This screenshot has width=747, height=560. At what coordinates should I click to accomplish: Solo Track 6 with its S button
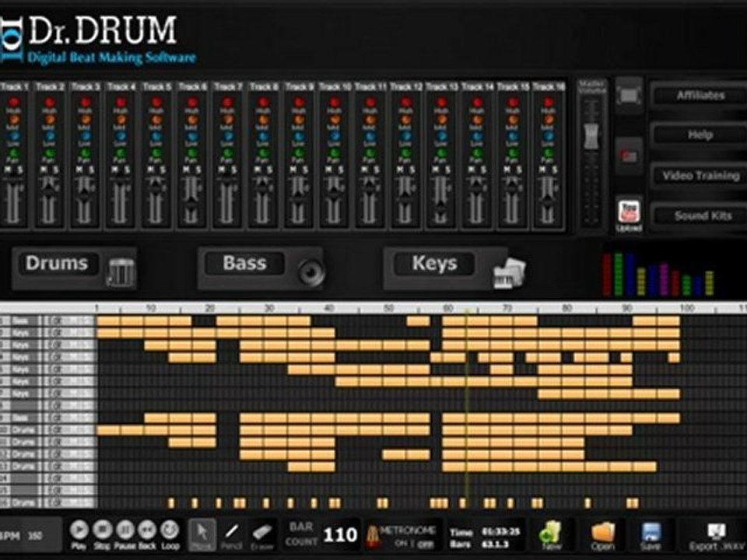click(198, 170)
